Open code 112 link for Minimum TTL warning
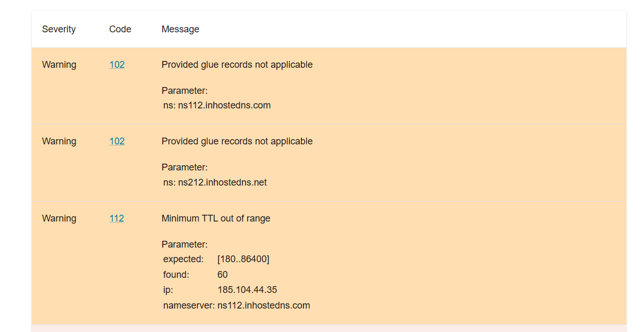 [x=117, y=218]
